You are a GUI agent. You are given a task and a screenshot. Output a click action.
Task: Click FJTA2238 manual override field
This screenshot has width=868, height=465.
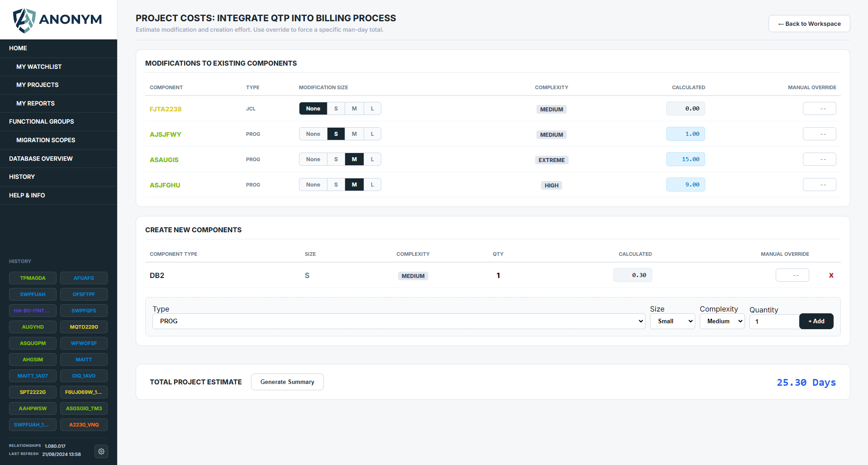point(819,109)
